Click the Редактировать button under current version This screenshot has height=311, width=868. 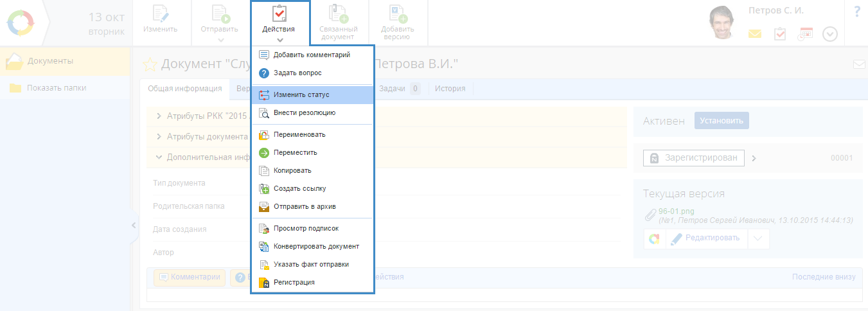(705, 238)
